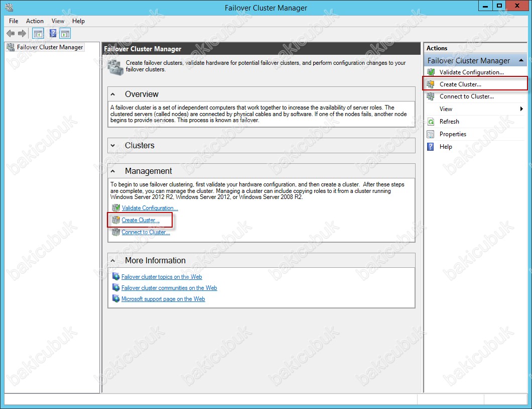Click the Connect to Cluster icon in Actions pane
The width and height of the screenshot is (532, 409).
click(x=431, y=96)
